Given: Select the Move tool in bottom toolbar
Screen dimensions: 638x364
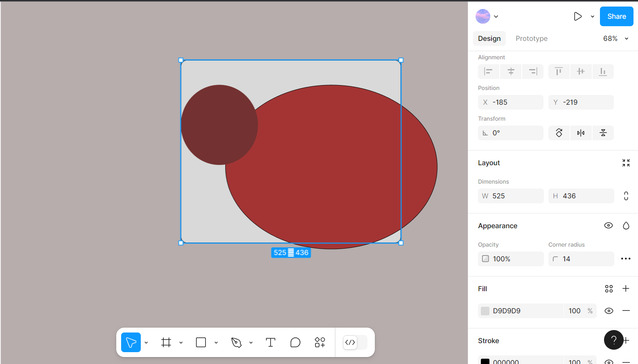Looking at the screenshot, I should pos(131,342).
